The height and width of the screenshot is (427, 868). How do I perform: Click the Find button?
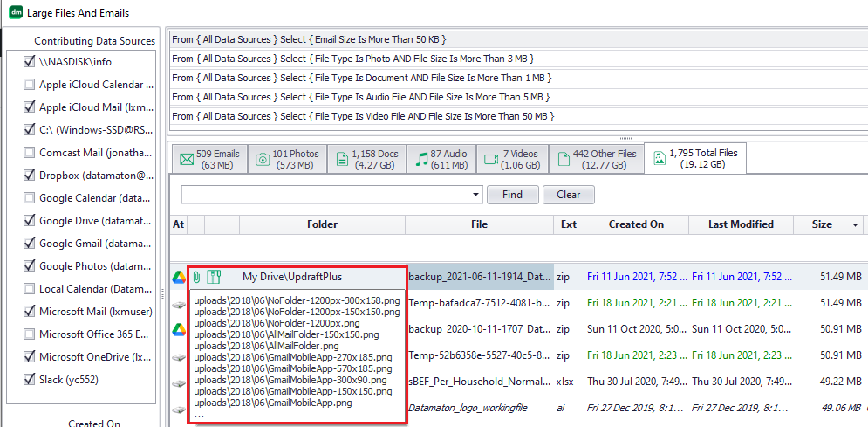[x=513, y=195]
